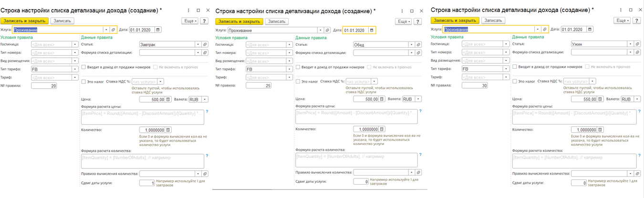Click 'Записать' button in Завтрак form

click(62, 21)
